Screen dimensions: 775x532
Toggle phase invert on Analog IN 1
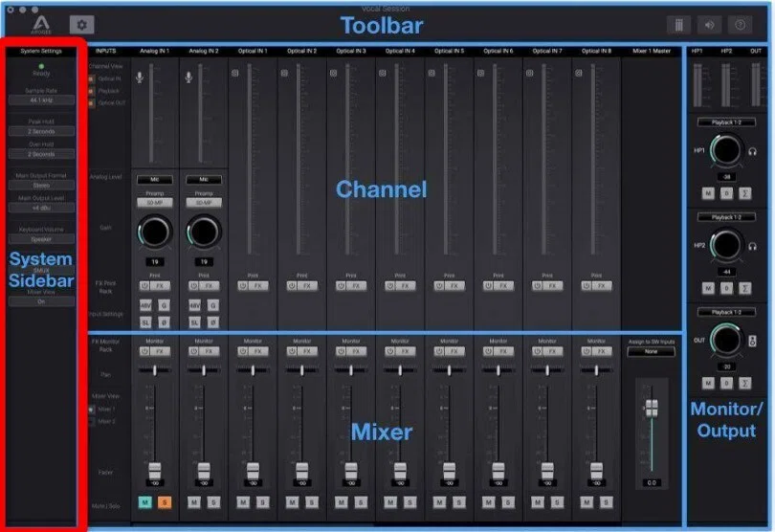click(x=165, y=322)
